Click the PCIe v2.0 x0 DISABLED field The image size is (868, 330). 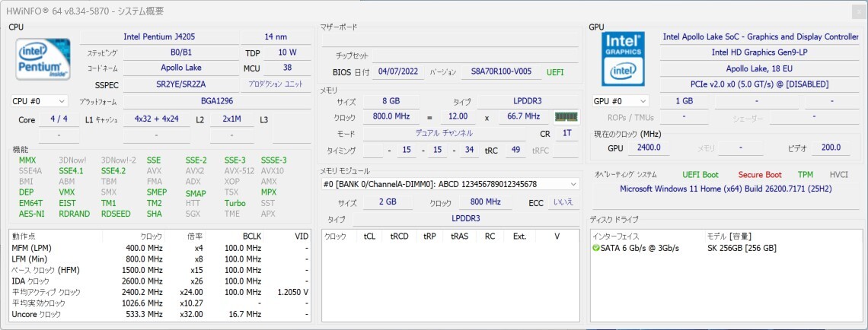coord(760,84)
